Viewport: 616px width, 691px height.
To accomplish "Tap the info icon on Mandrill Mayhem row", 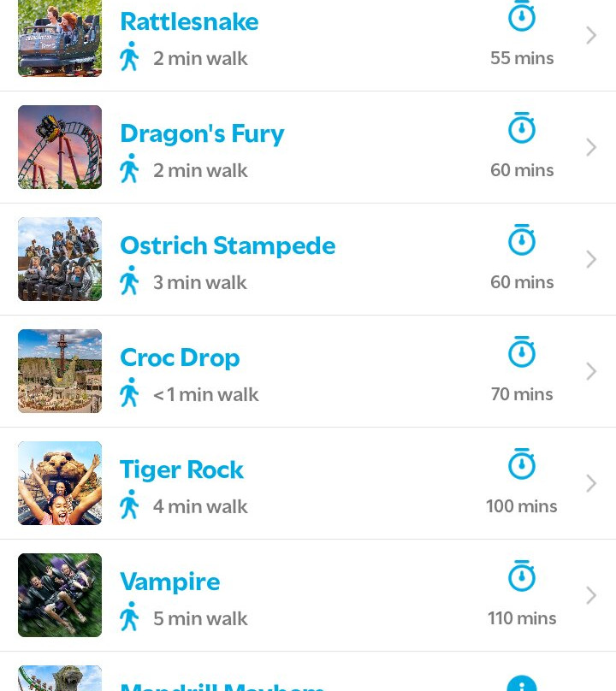I will coord(522,683).
